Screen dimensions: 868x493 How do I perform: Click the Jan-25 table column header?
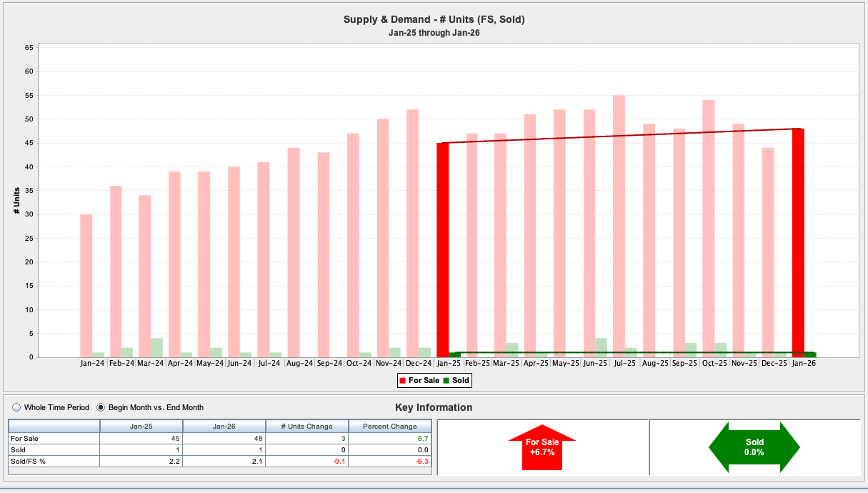pyautogui.click(x=141, y=427)
